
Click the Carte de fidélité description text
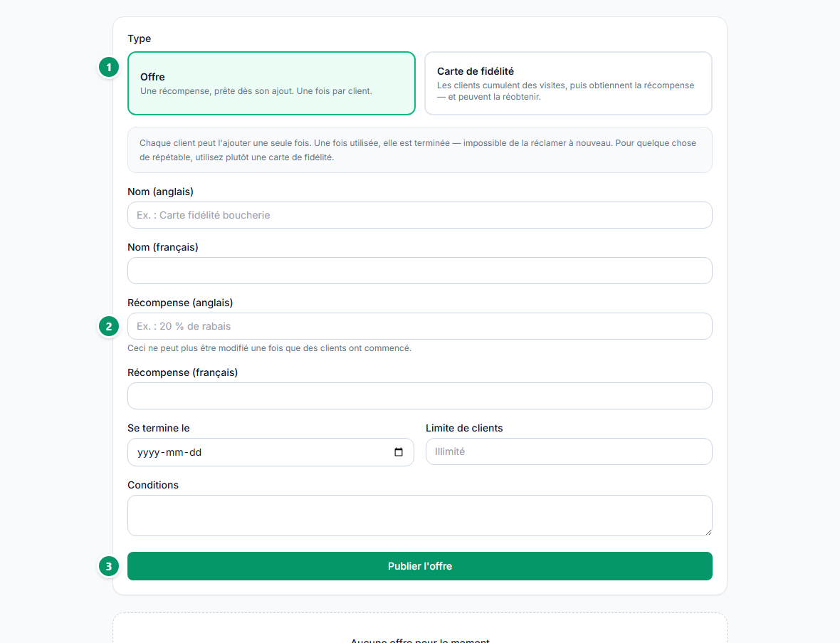pos(566,91)
